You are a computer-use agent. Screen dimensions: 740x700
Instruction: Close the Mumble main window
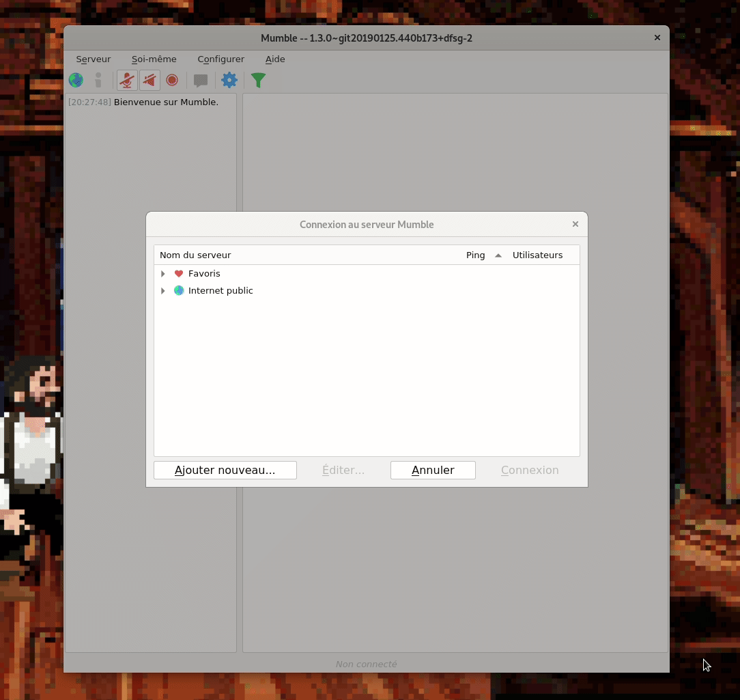point(657,38)
